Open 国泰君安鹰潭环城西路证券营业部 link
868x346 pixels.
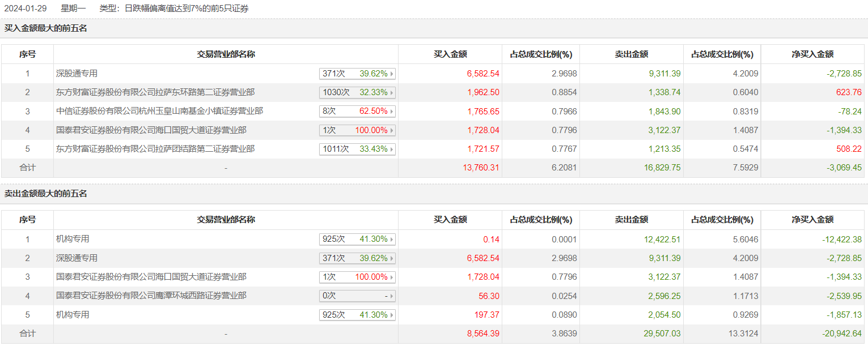point(151,296)
